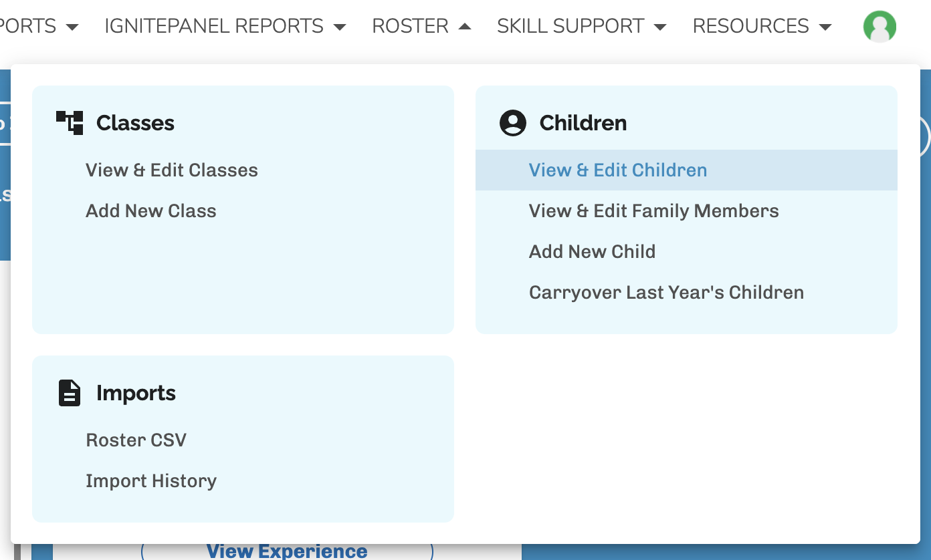The image size is (931, 560).
Task: Open Roster CSV import
Action: coord(136,440)
